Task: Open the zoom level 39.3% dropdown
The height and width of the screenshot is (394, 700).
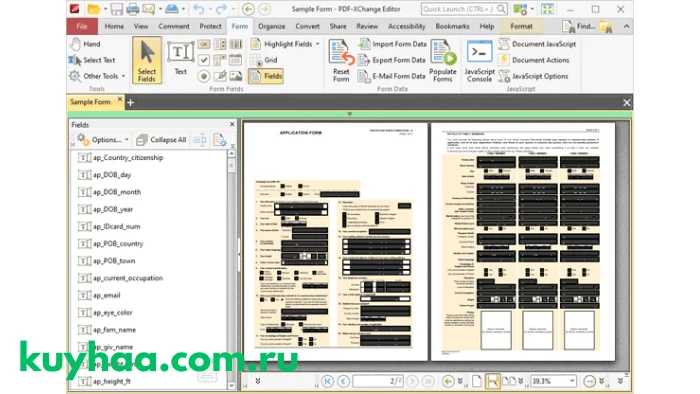Action: click(572, 381)
